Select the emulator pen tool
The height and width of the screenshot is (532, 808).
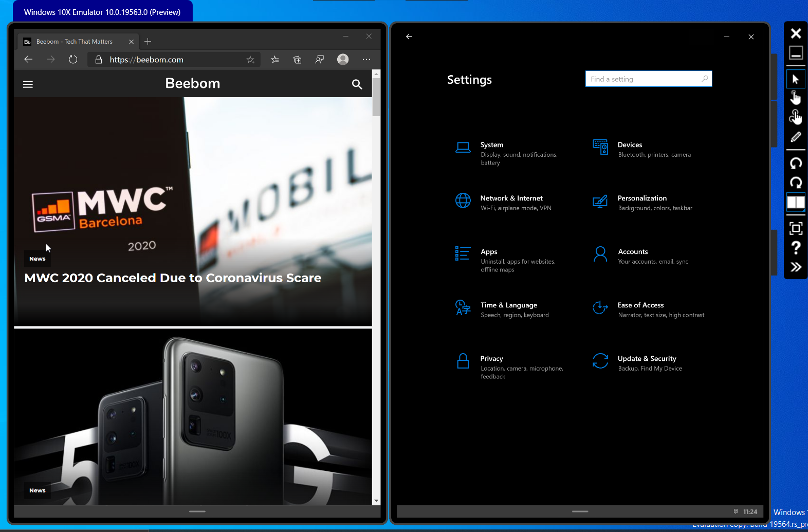click(796, 137)
